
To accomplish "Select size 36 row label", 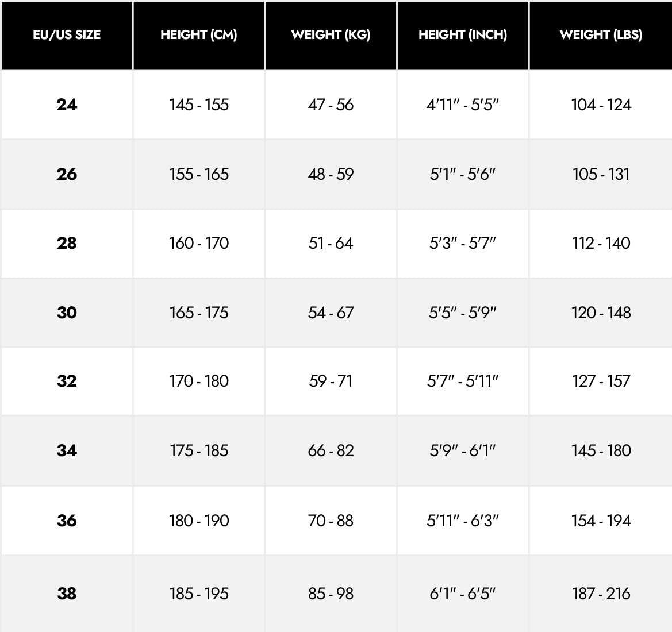I will pos(67,521).
